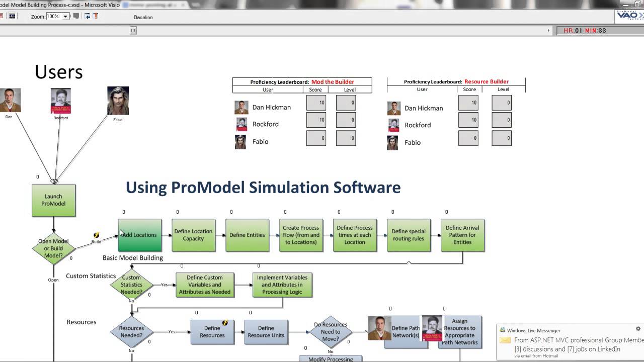644x362 pixels.
Task: Click the Resources Needed decision diamond
Action: click(131, 332)
